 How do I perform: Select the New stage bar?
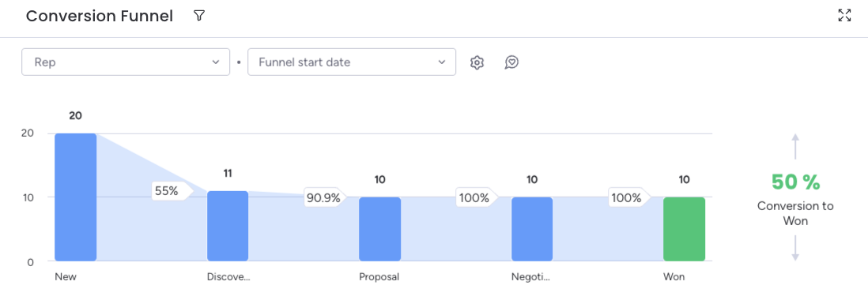tap(76, 197)
